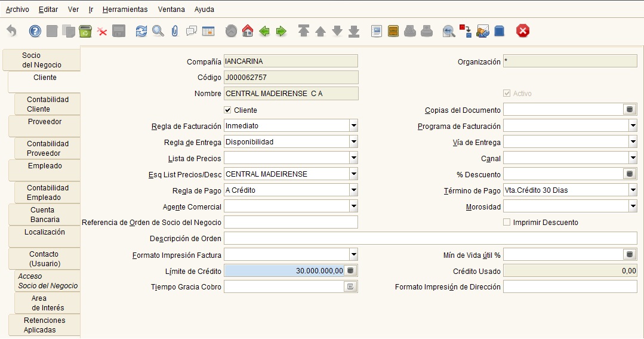The width and height of the screenshot is (644, 339).
Task: Open the Cuenta Bancaria tab
Action: tap(44, 214)
